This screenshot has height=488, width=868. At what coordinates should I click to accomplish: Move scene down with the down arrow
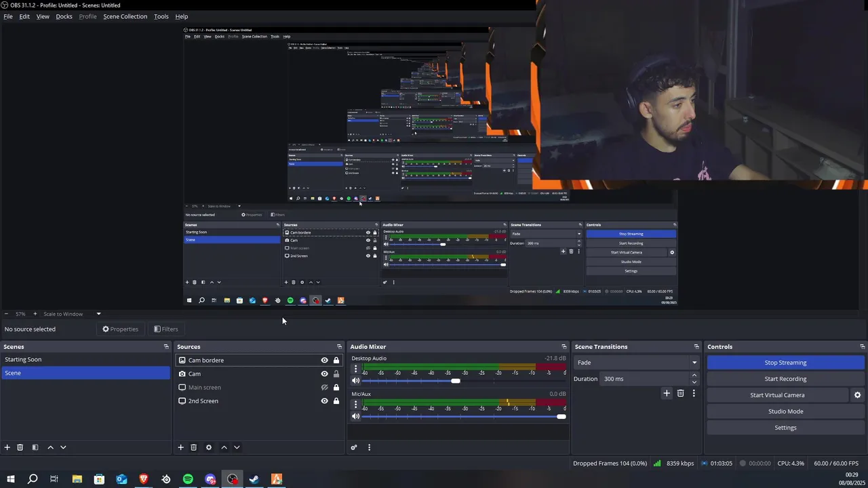[63, 447]
